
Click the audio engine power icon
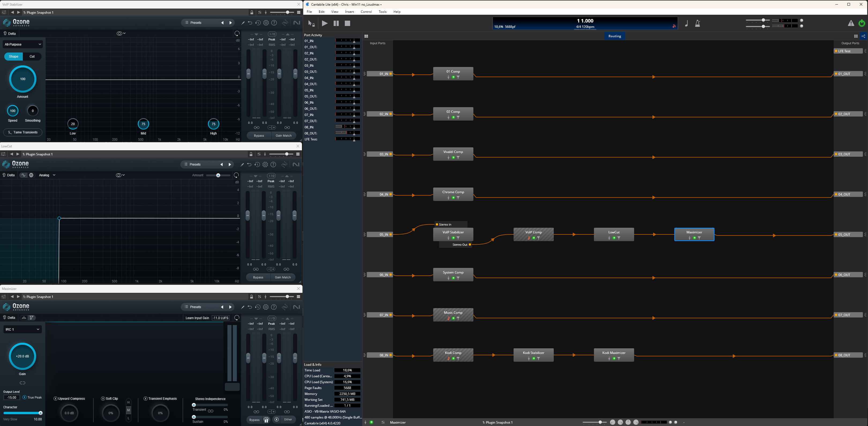point(862,23)
